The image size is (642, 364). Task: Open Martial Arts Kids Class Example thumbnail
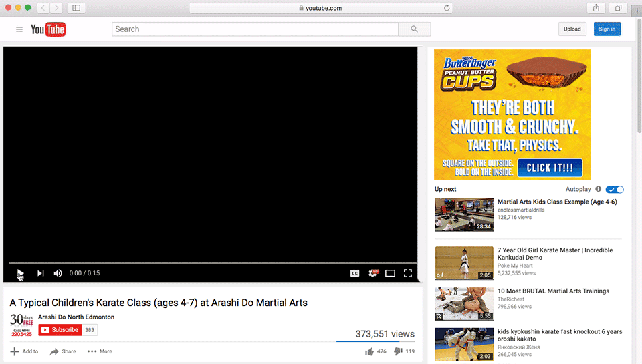[x=464, y=214]
